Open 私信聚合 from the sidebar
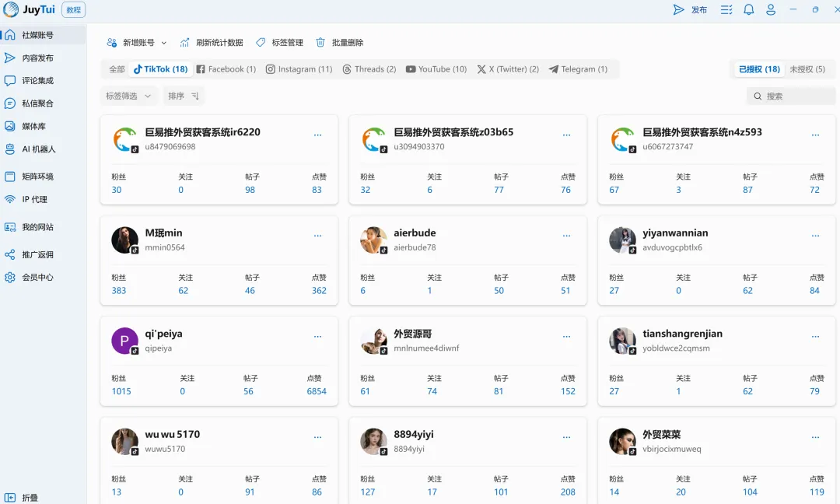840x504 pixels. pos(38,102)
